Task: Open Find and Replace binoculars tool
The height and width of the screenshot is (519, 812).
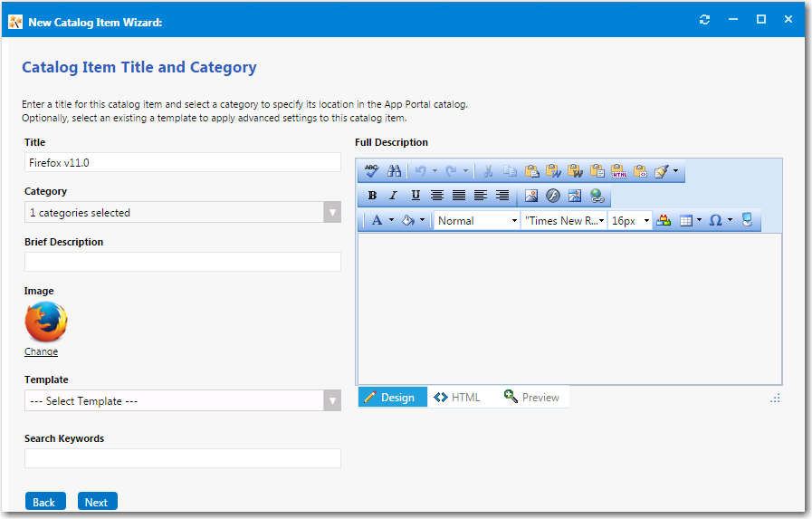Action: click(394, 171)
